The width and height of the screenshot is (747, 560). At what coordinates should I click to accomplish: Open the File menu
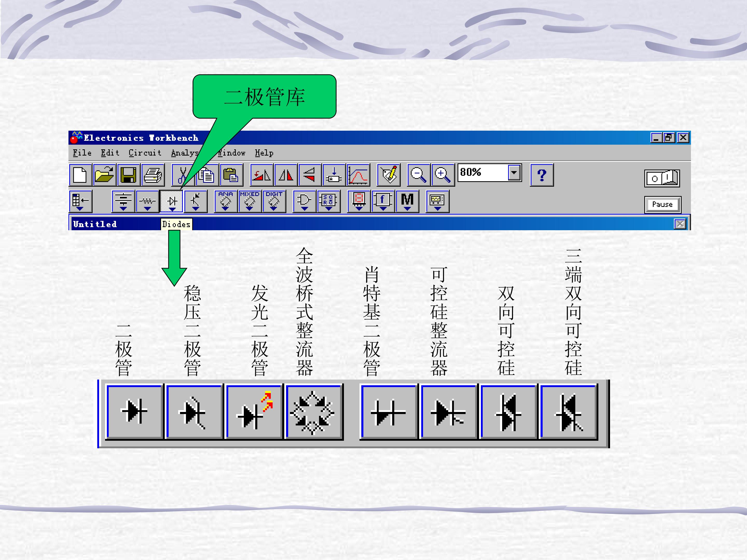tap(82, 153)
